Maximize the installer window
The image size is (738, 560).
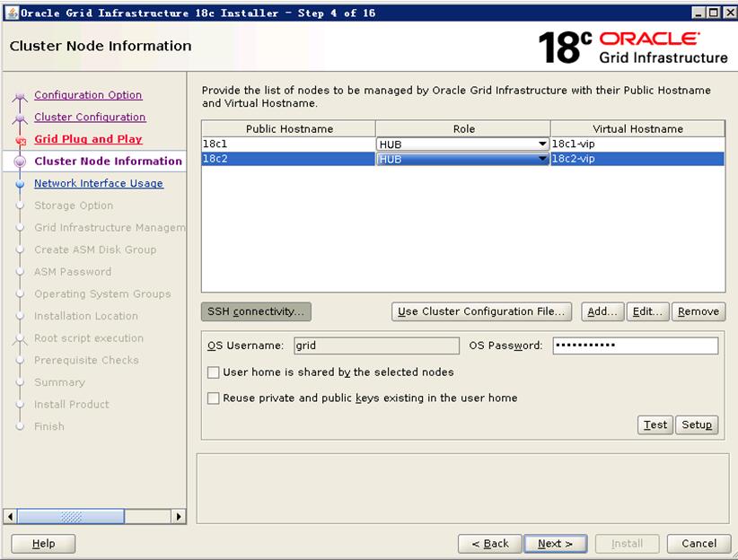pyautogui.click(x=714, y=13)
